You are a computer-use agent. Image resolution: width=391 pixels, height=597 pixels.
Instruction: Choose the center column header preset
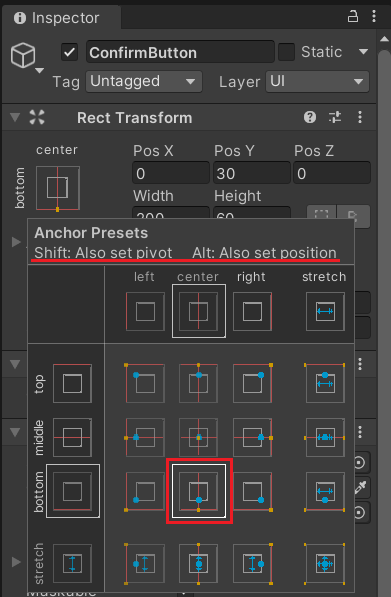point(198,311)
